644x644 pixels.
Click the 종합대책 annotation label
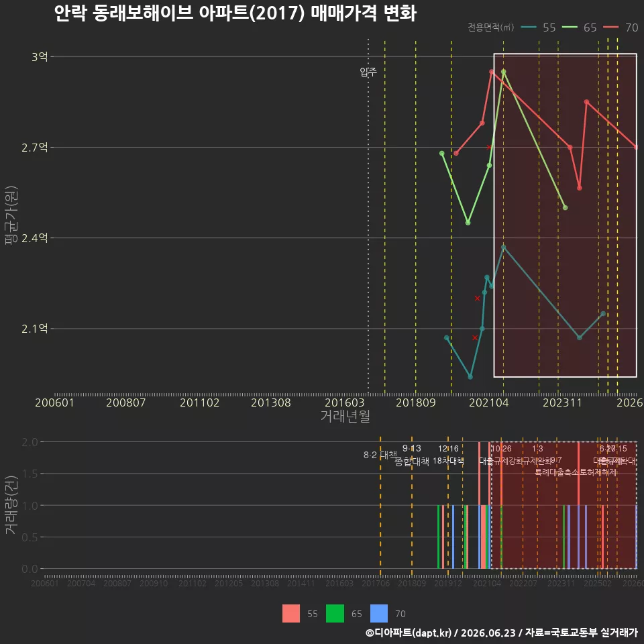pyautogui.click(x=411, y=462)
